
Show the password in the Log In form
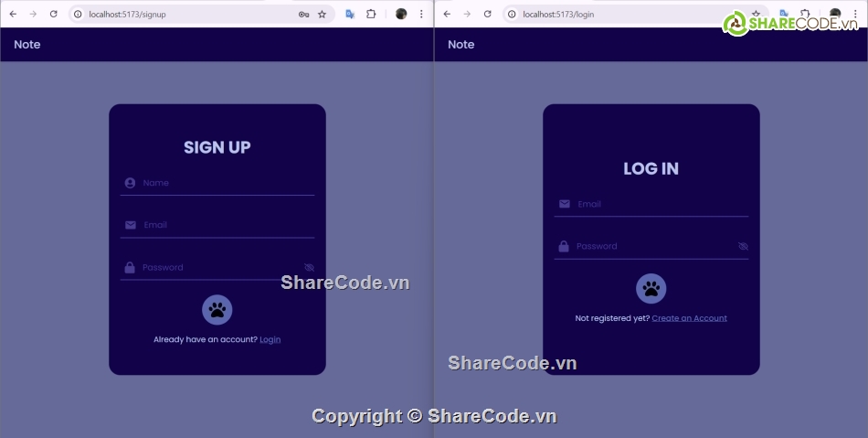tap(743, 246)
